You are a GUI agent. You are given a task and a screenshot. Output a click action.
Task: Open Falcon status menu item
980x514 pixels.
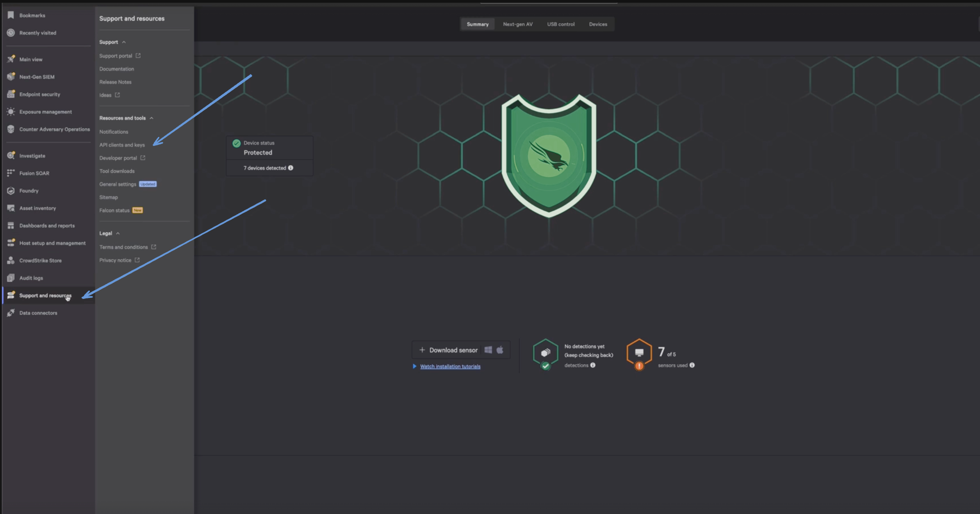[115, 210]
